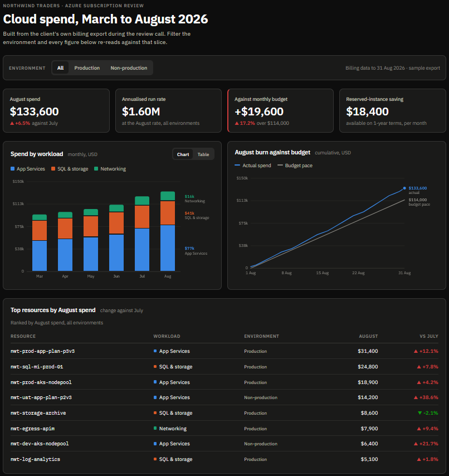Click the blue workload marker for nwt-dev-aks-nodepool

pyautogui.click(x=155, y=444)
